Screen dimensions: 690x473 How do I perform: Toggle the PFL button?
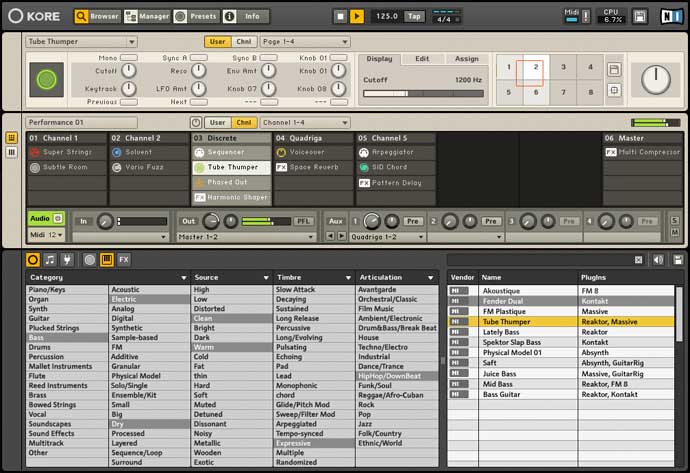(x=303, y=221)
